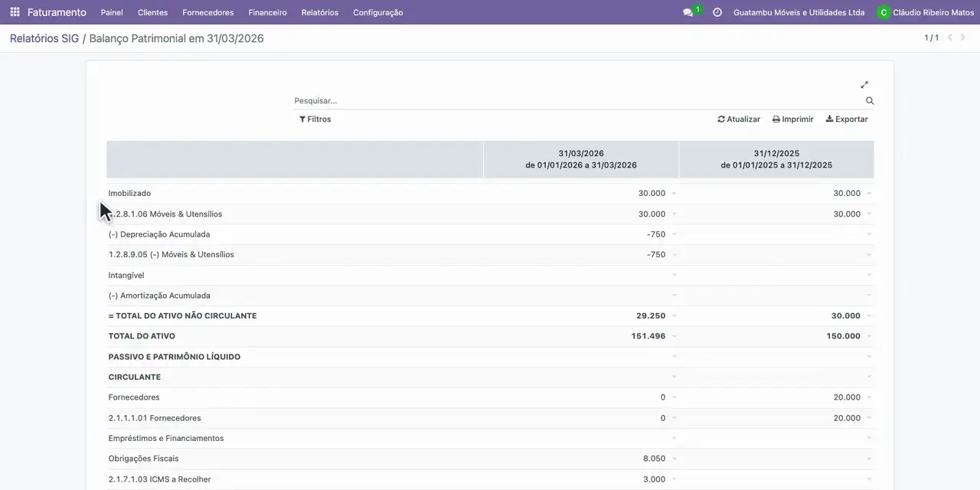This screenshot has height=490, width=980.
Task: Click the PASSIVO E PATRIMÔNIO LÍQUIDO heading
Action: pyautogui.click(x=175, y=357)
